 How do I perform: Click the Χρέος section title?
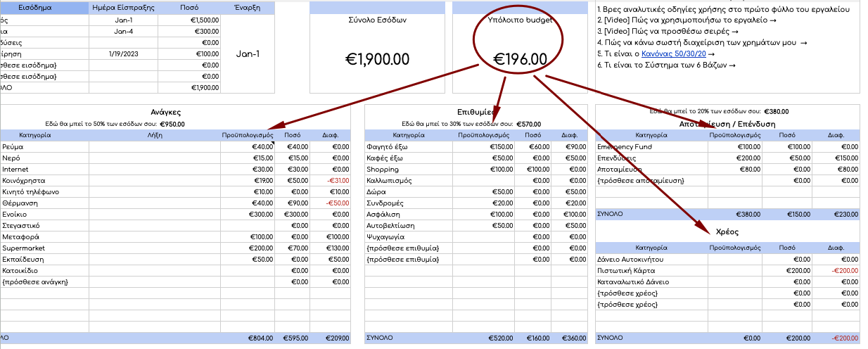(727, 231)
